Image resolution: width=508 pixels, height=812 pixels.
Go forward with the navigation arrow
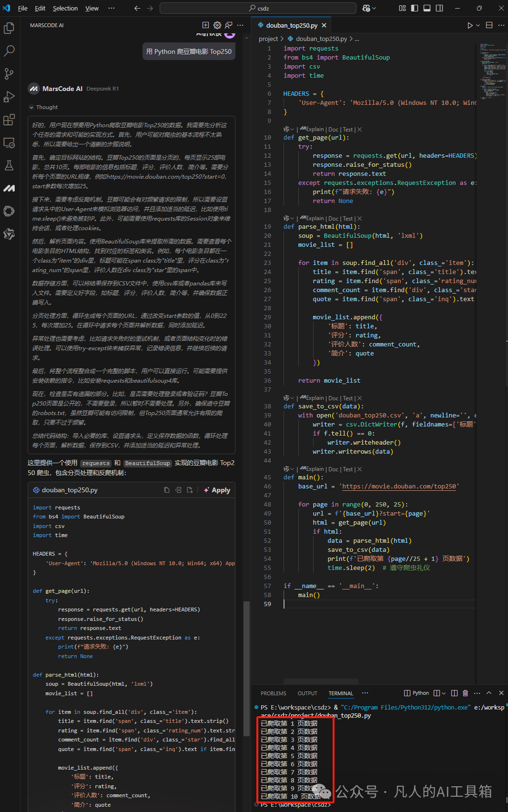pos(150,8)
